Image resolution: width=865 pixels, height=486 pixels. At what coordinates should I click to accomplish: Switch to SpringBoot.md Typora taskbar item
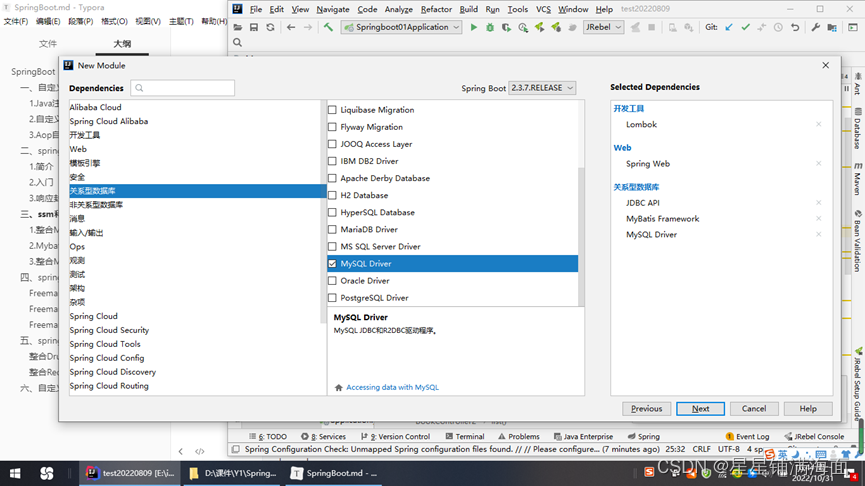tap(334, 473)
